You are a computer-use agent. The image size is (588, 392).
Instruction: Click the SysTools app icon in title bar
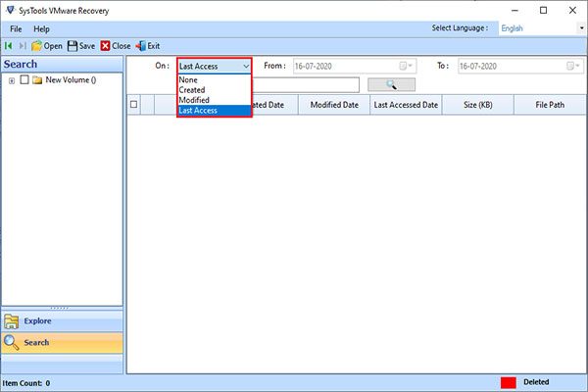10,10
